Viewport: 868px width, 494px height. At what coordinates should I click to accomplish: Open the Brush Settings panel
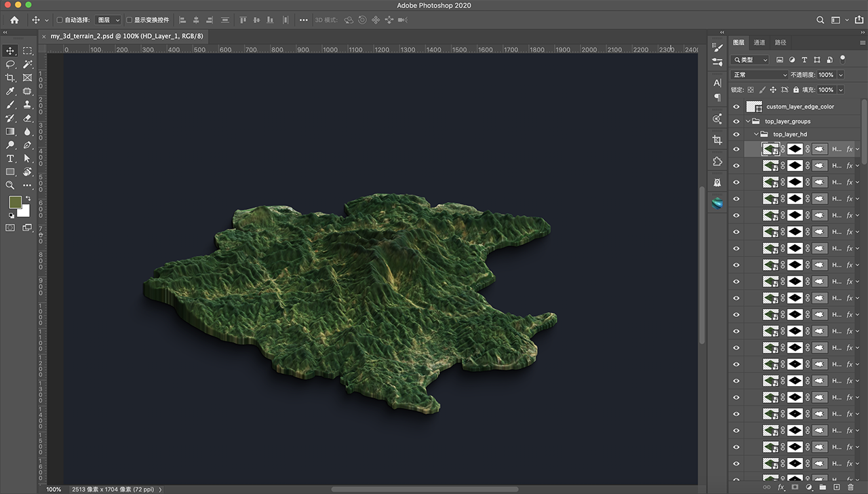point(717,47)
